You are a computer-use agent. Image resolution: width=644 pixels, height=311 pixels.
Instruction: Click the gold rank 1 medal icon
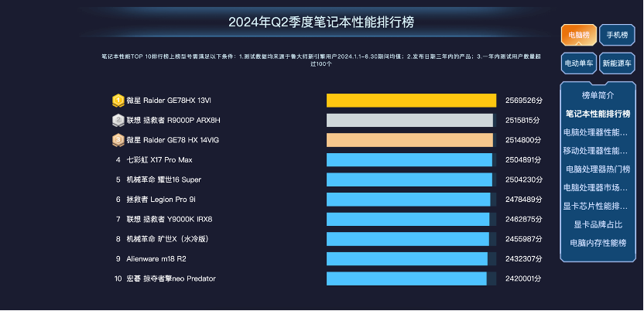tap(118, 101)
